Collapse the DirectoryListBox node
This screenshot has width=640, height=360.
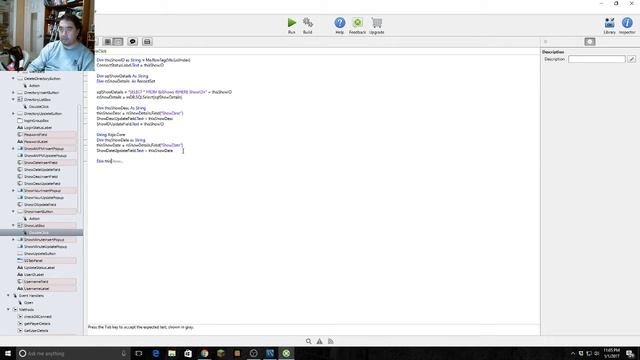point(13,100)
